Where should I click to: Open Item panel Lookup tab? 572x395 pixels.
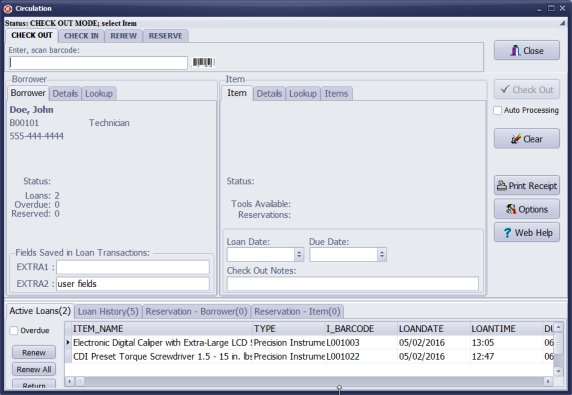tap(303, 94)
